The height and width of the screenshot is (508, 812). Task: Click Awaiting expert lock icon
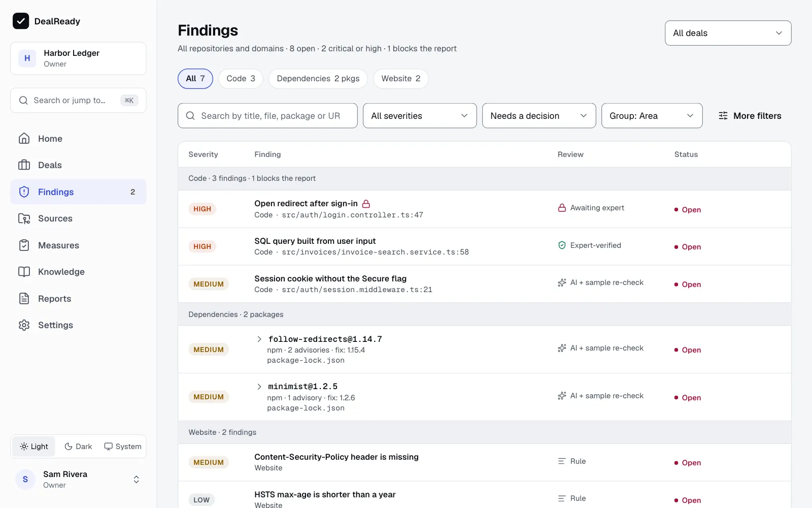(x=562, y=208)
